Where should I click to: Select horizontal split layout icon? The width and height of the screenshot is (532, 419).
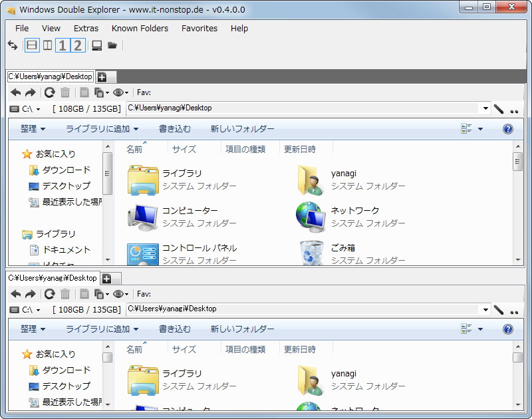pos(32,45)
